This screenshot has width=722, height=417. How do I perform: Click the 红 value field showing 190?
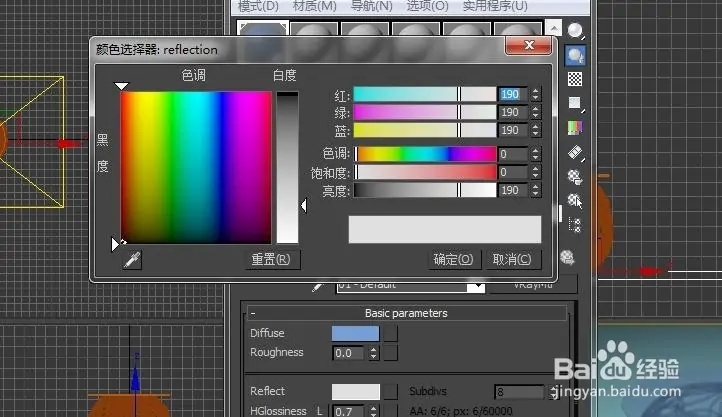[x=512, y=94]
